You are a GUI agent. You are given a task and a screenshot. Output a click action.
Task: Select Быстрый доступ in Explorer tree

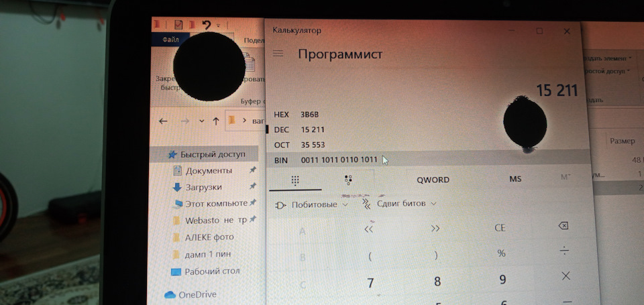[x=204, y=154]
